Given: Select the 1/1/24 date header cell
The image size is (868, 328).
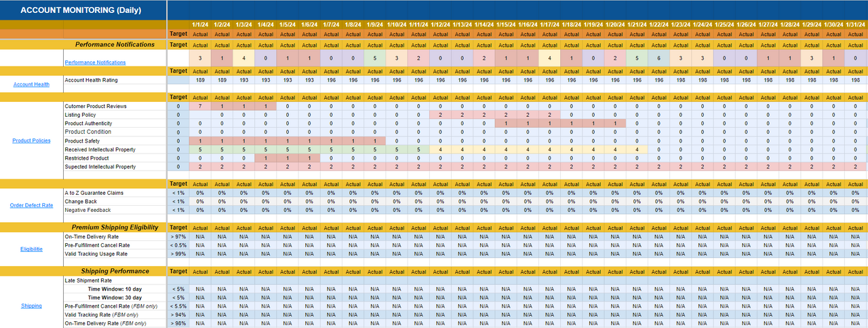Looking at the screenshot, I should click(x=200, y=24).
